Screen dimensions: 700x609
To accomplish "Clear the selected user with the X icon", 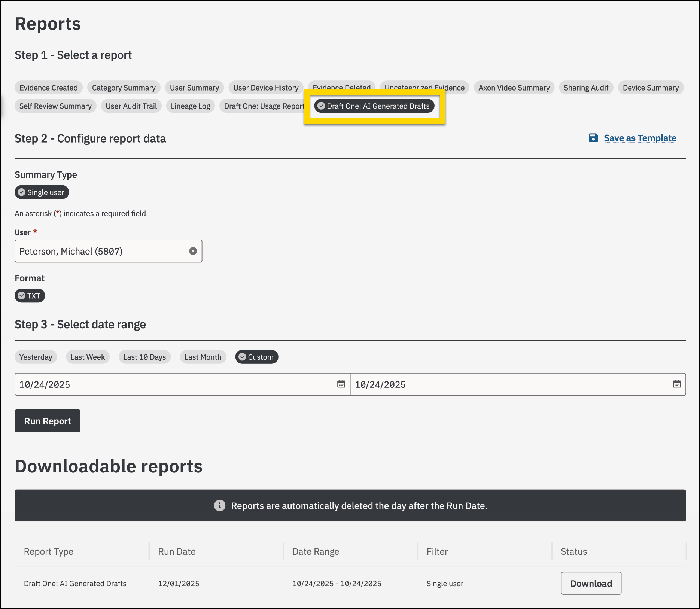I will pyautogui.click(x=193, y=251).
